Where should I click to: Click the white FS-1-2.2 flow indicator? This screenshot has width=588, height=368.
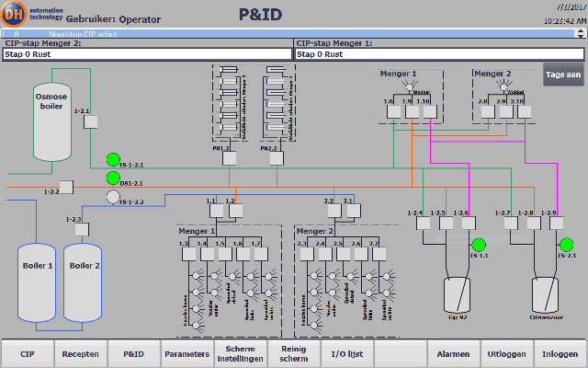pyautogui.click(x=112, y=197)
